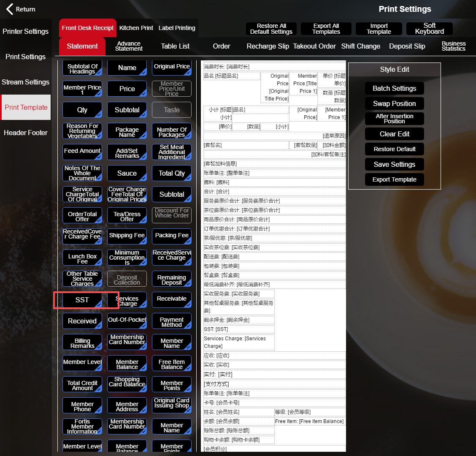Click the Restore All Default Settings button

[x=271, y=29]
